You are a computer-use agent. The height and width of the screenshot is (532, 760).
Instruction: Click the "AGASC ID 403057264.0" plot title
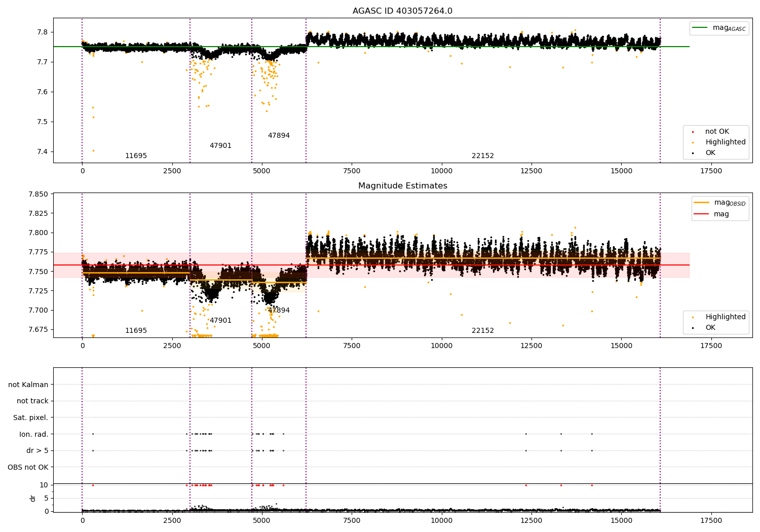point(402,11)
